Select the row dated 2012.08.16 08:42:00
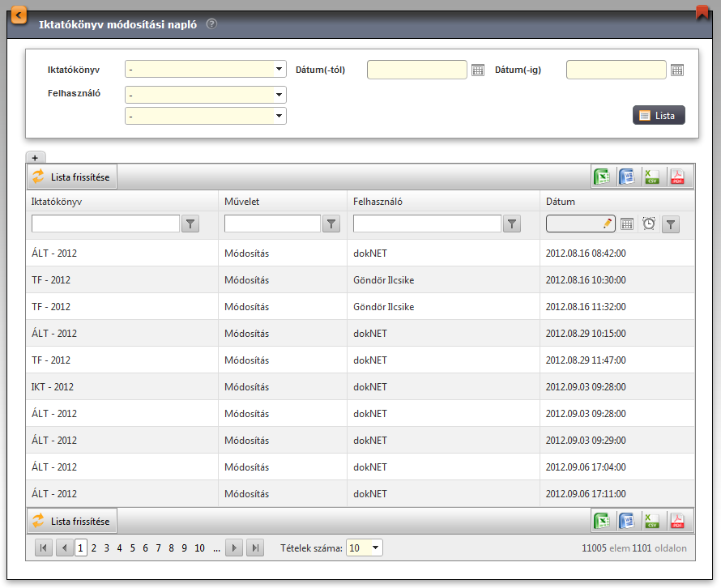Screen dimensions: 721x588 click(360, 254)
